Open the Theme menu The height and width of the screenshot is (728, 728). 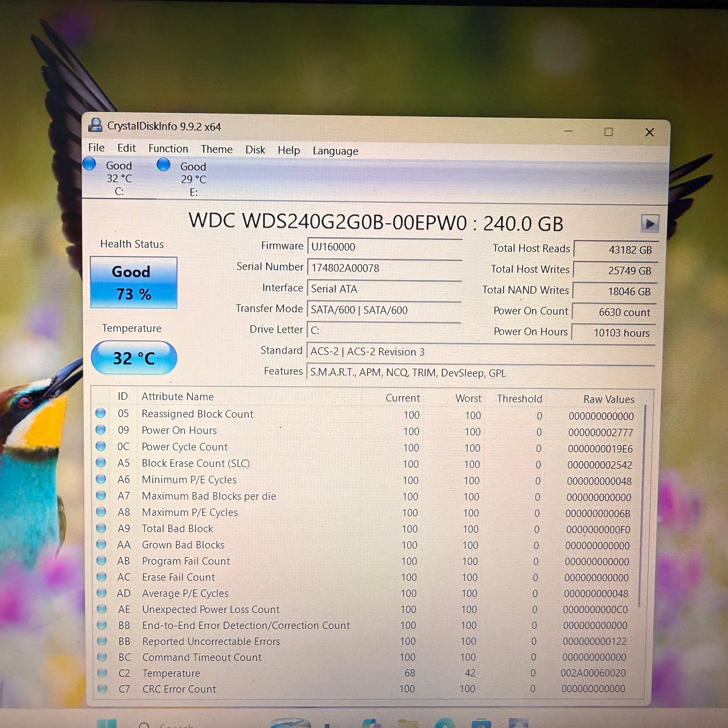click(216, 149)
